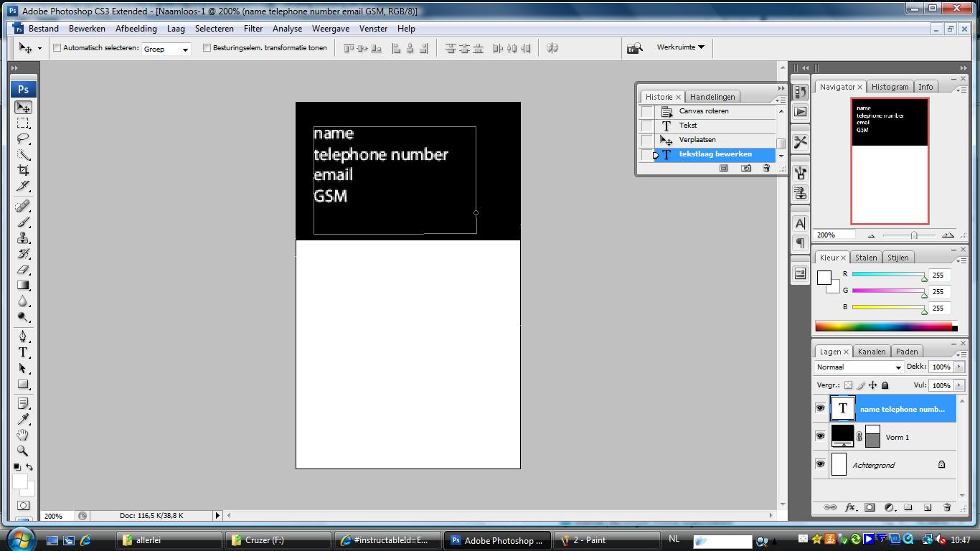This screenshot has width=980, height=551.
Task: Select the Horizontal Type tool
Action: pyautogui.click(x=23, y=353)
